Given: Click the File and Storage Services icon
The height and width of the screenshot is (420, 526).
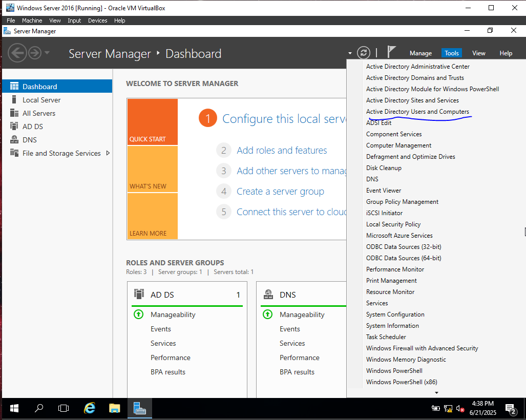Looking at the screenshot, I should 14,153.
